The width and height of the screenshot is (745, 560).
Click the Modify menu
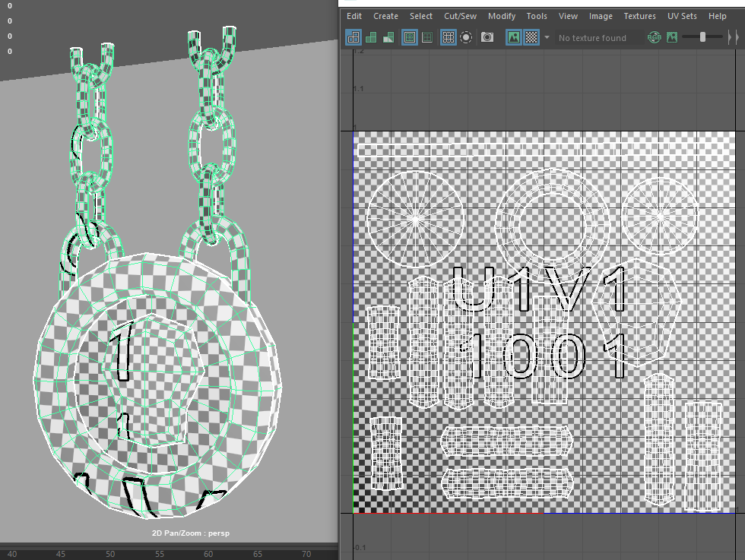[x=501, y=16]
